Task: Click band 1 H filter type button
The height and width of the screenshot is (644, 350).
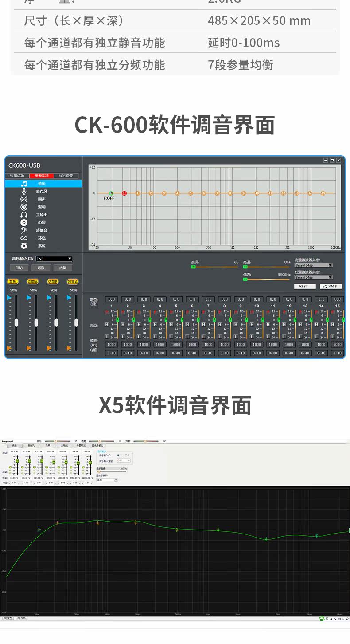Action: [x=106, y=324]
